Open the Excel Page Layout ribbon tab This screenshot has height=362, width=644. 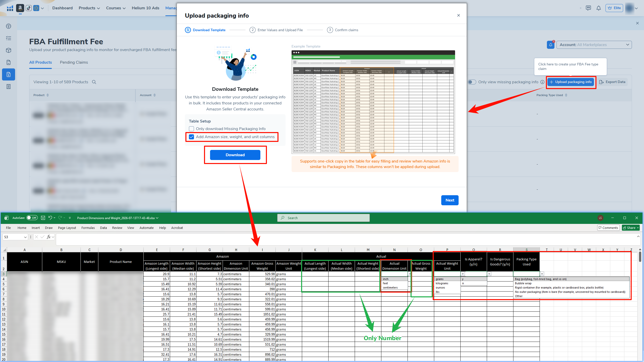point(67,228)
